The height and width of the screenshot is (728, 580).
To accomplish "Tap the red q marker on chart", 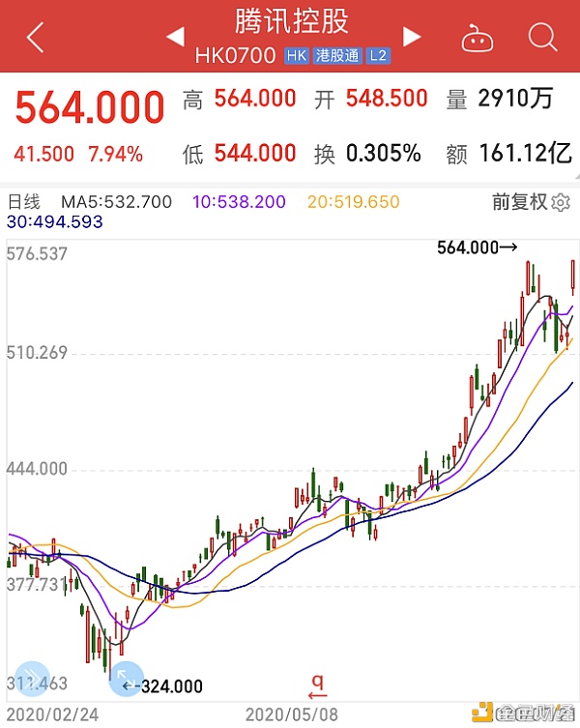I will click(x=318, y=686).
